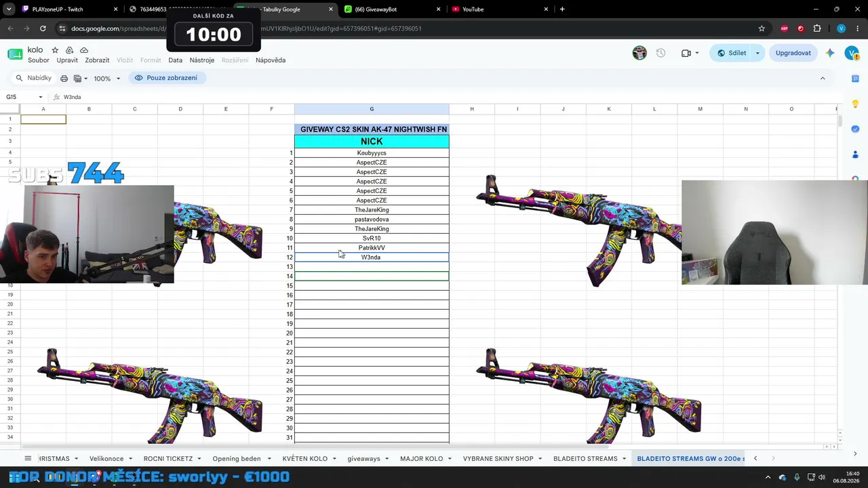Screen dimensions: 868x488
Task: Switch to the KVĚTEN KOLO sheet tab
Action: 305,459
